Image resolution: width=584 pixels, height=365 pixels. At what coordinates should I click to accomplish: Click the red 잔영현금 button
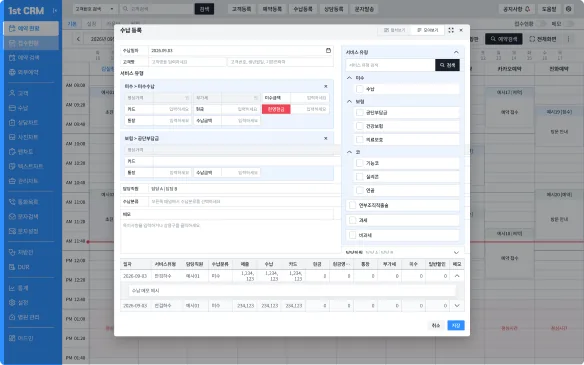[276, 109]
